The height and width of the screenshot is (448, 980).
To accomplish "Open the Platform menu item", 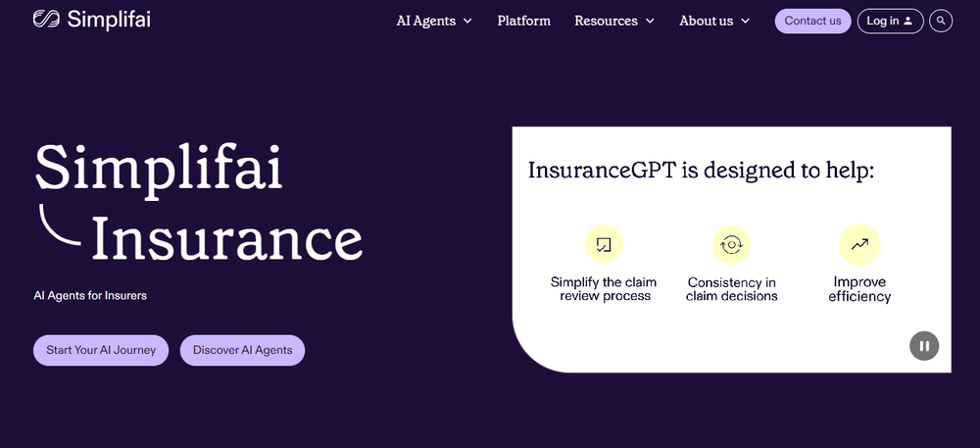I will pos(523,21).
